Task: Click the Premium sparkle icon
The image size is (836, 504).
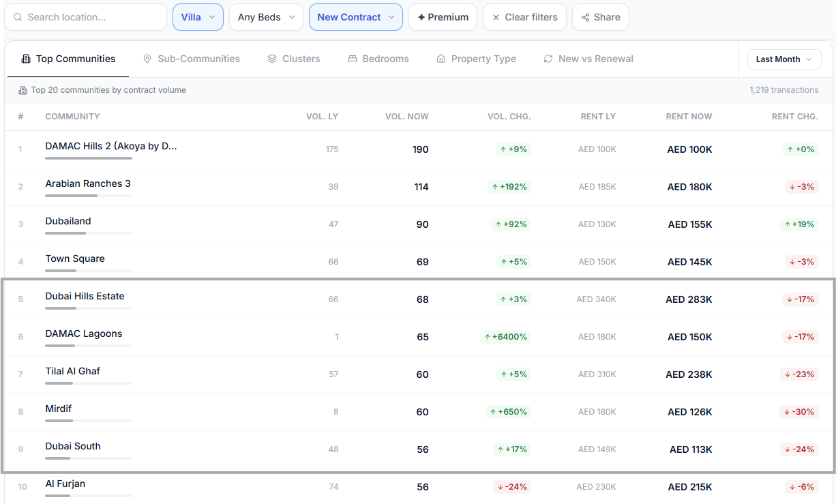Action: point(421,17)
